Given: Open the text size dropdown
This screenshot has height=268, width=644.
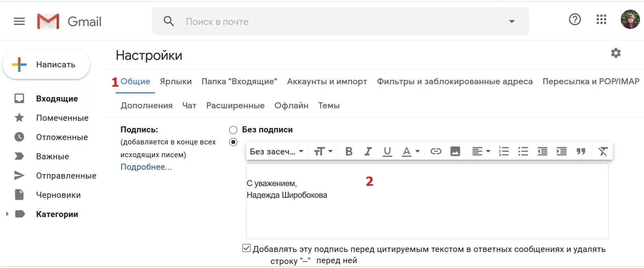Looking at the screenshot, I should (323, 151).
